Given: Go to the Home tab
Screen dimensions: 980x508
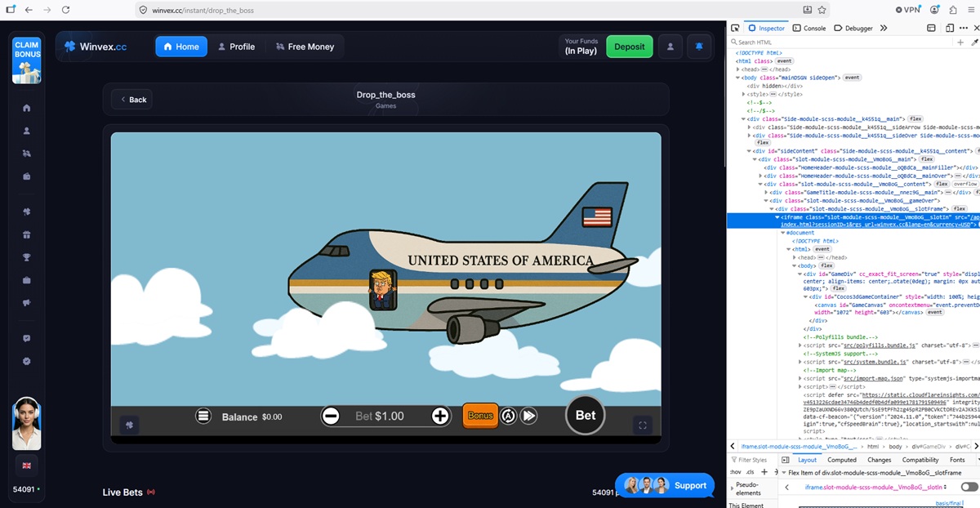Looking at the screenshot, I should click(181, 47).
